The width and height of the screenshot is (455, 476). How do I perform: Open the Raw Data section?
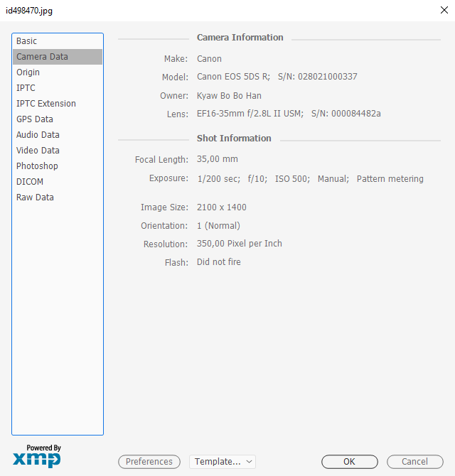pos(58,198)
